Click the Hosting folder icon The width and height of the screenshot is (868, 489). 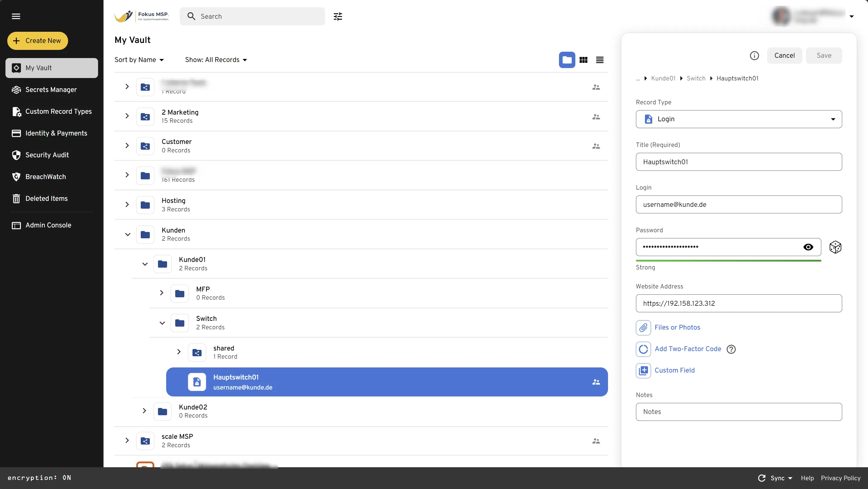[x=145, y=205]
